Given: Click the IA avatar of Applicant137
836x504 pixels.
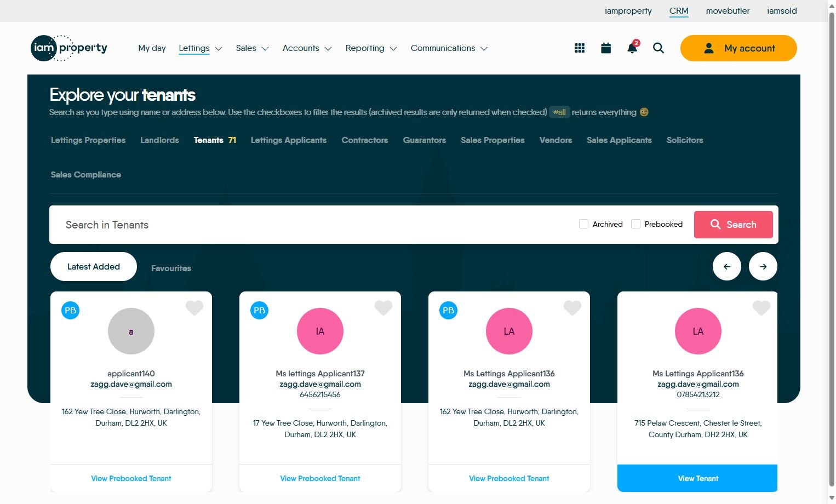Looking at the screenshot, I should click(320, 331).
